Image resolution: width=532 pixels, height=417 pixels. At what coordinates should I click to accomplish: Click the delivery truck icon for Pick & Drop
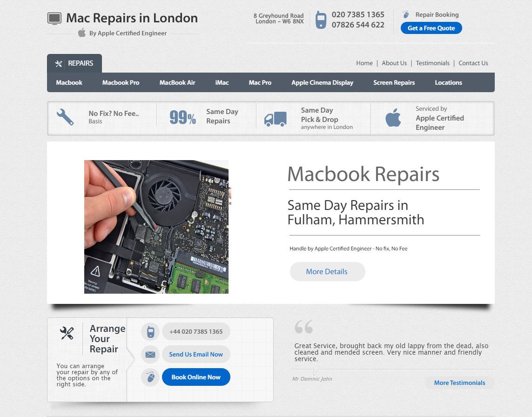[275, 119]
